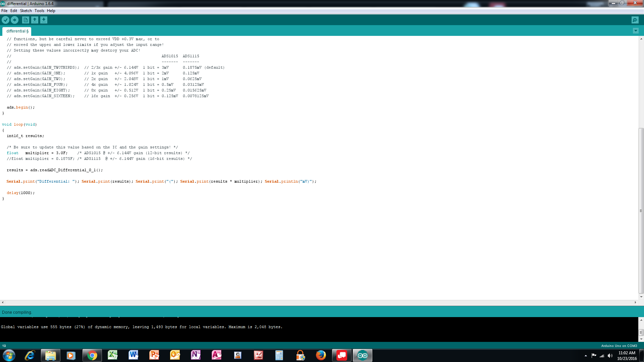Image resolution: width=644 pixels, height=362 pixels.
Task: Open Firefox from the taskbar
Action: pos(321,355)
